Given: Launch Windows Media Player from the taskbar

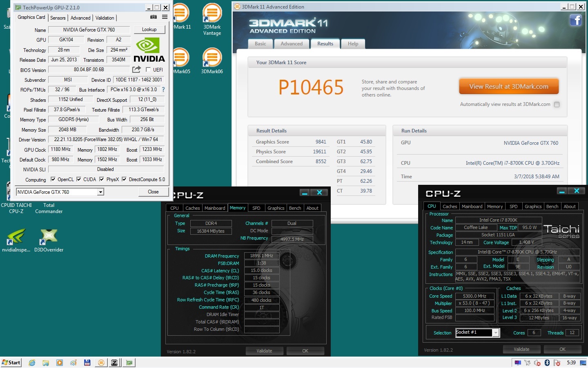Looking at the screenshot, I should (x=60, y=363).
